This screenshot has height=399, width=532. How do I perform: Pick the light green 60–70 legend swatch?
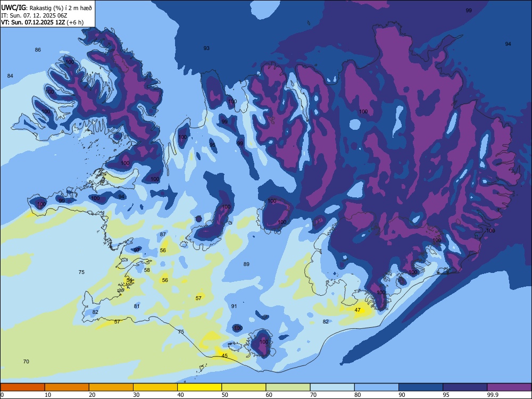pyautogui.click(x=288, y=387)
